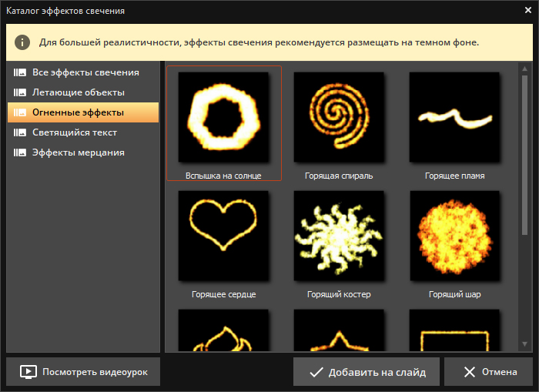Click the 'Горящий костер' caption text
The image size is (539, 392).
[339, 294]
